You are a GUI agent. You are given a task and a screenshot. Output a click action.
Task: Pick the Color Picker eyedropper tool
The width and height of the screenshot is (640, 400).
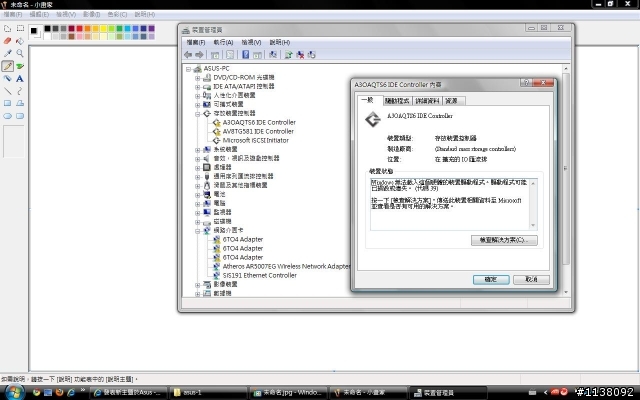click(x=7, y=53)
